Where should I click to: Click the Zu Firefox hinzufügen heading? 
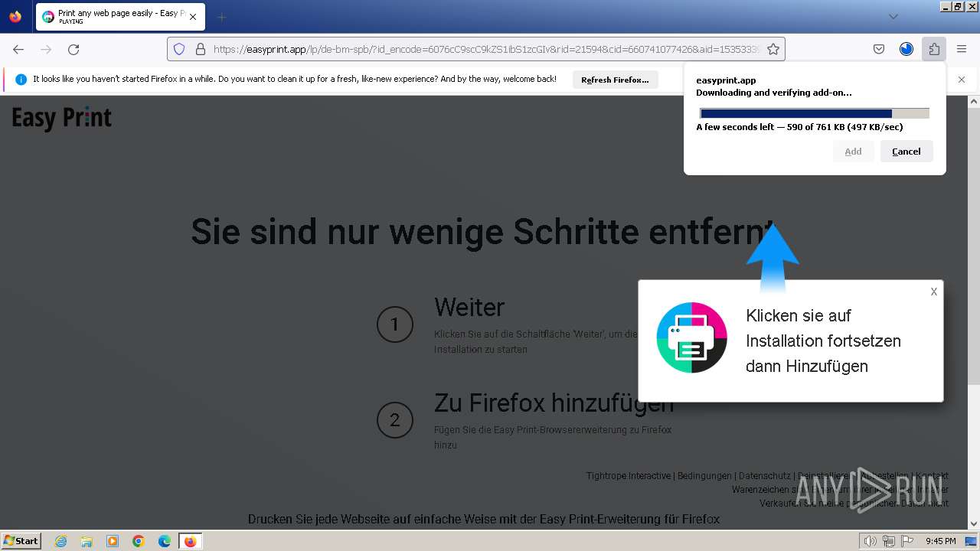tap(554, 402)
